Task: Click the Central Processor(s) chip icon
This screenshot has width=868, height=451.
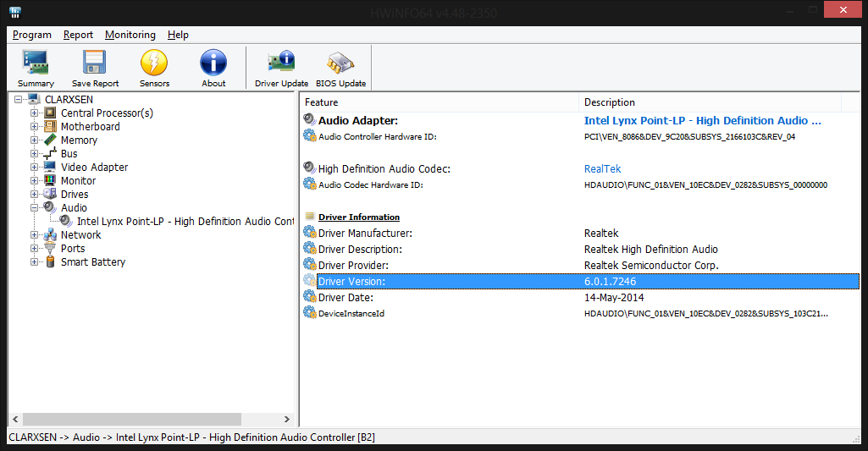Action: (x=50, y=113)
